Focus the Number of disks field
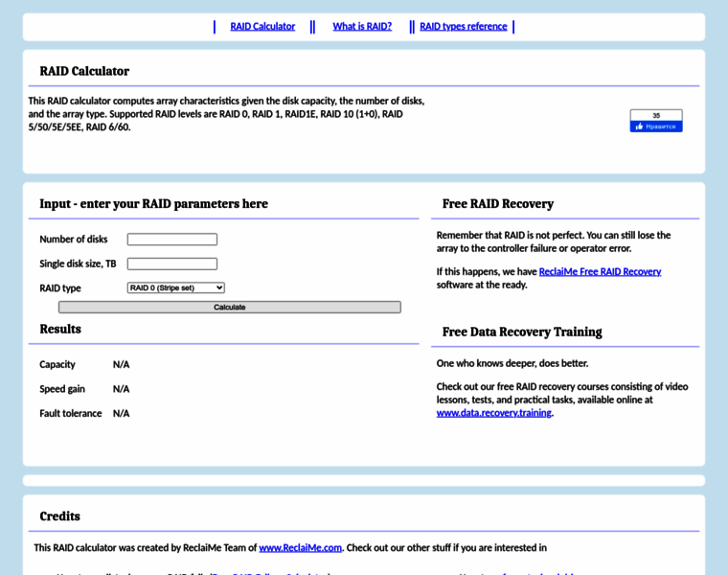 pyautogui.click(x=172, y=240)
